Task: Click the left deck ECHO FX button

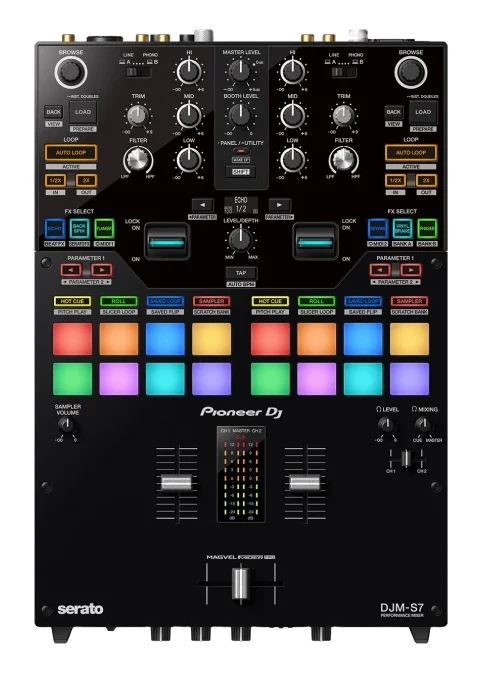Action: pyautogui.click(x=54, y=228)
